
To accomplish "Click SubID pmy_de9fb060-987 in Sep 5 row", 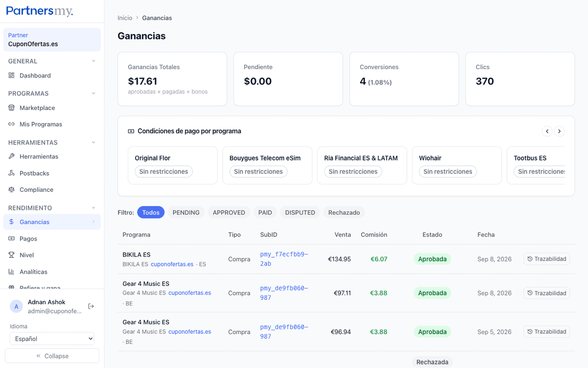I will pos(284,332).
